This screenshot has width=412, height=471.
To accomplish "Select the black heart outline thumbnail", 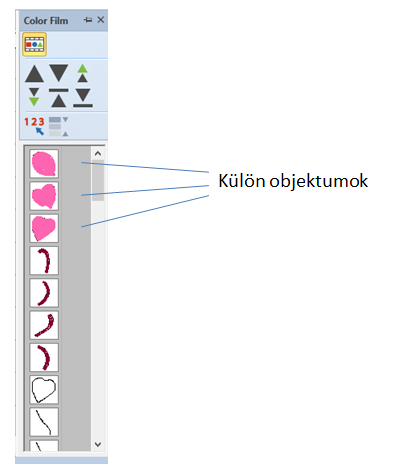I will [x=44, y=390].
